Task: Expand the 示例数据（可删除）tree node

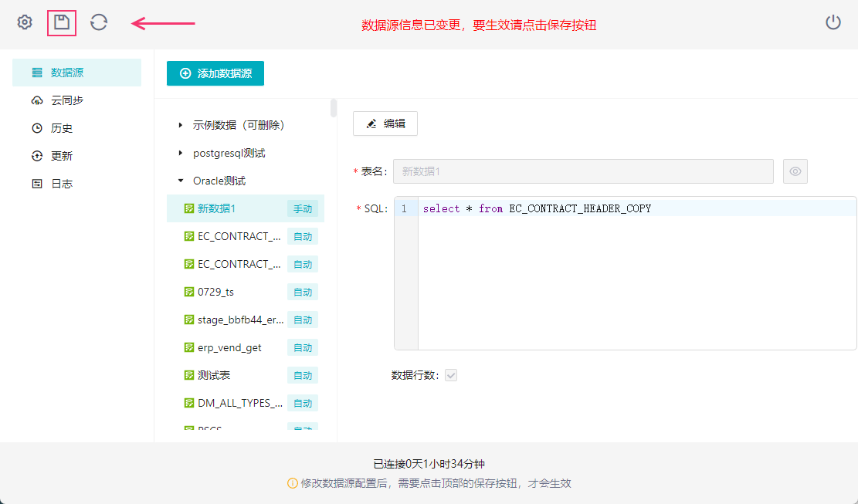Action: pyautogui.click(x=181, y=125)
